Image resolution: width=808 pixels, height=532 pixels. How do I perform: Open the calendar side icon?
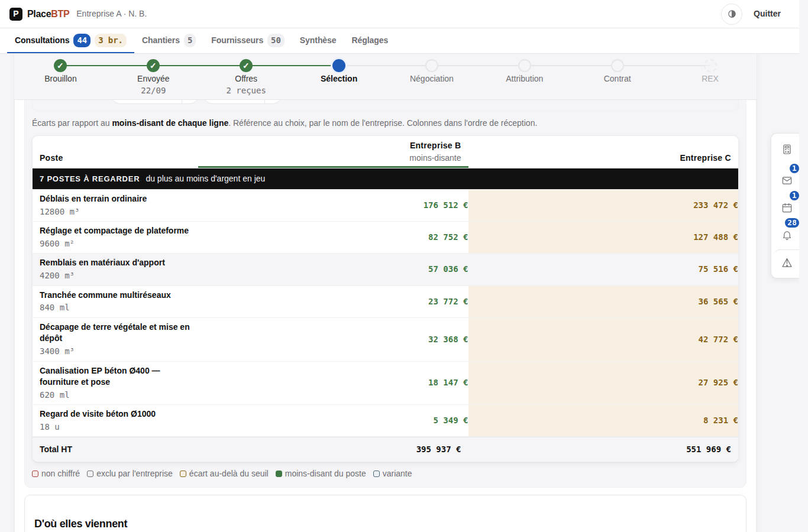click(x=787, y=207)
